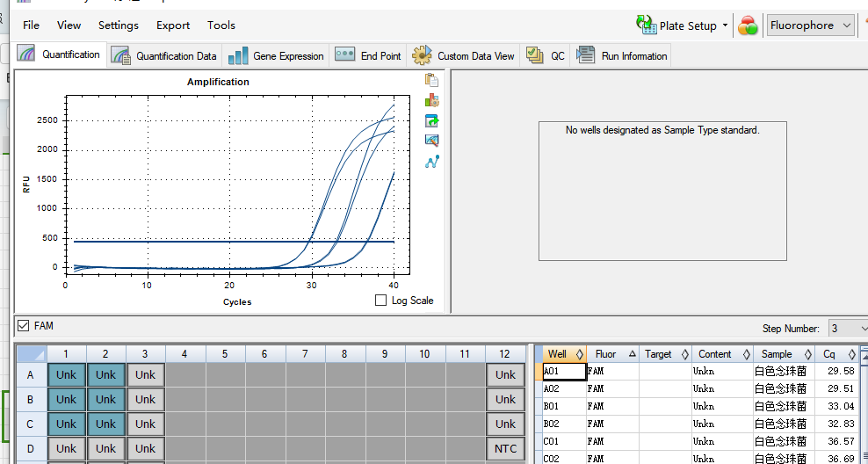
Task: Sort table by Fluor column header
Action: [613, 354]
